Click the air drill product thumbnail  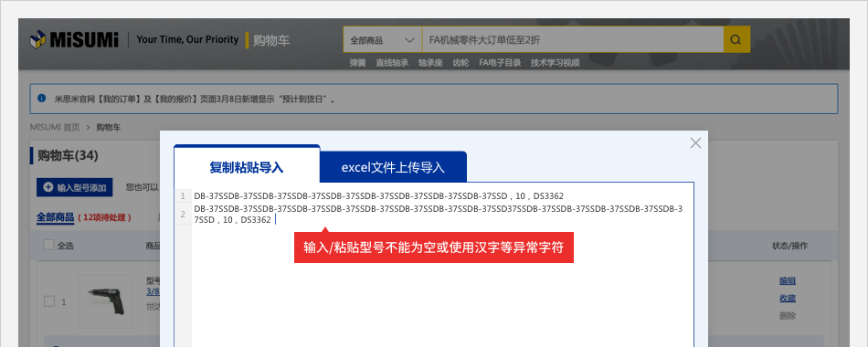click(x=106, y=301)
